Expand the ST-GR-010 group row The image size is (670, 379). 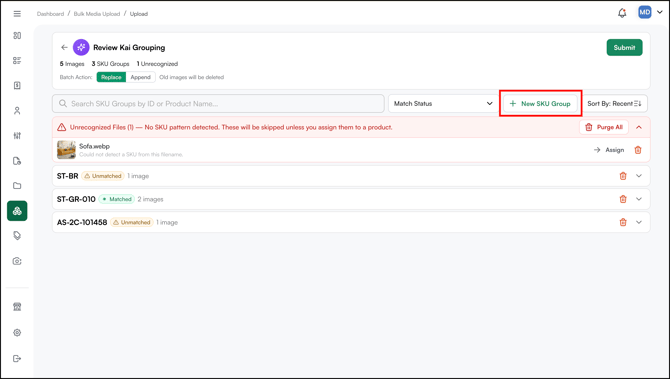point(639,199)
